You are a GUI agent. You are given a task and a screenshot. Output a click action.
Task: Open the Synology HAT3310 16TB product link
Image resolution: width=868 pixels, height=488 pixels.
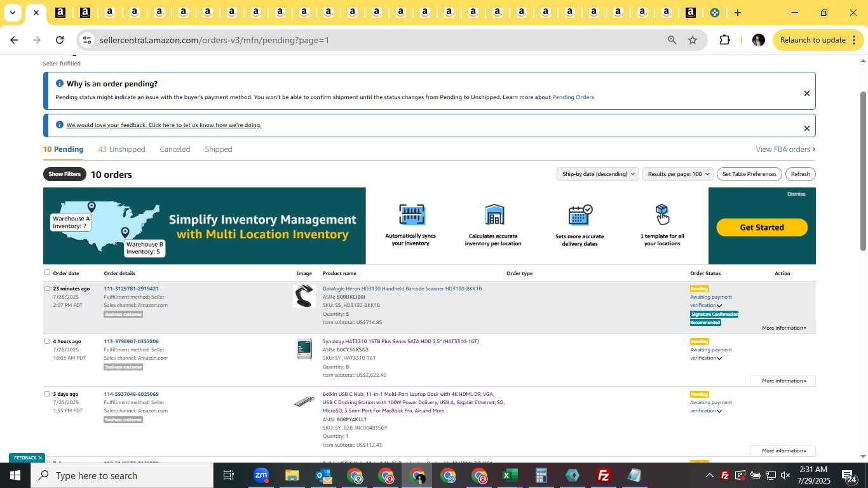(401, 341)
